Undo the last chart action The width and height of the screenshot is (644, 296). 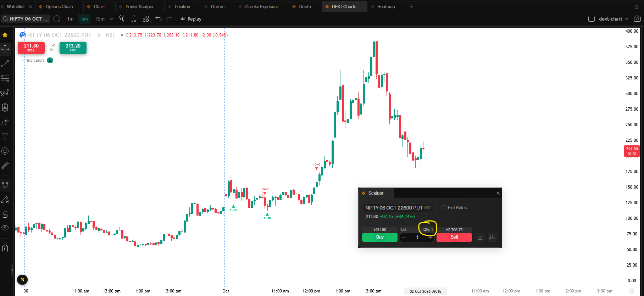pos(158,19)
